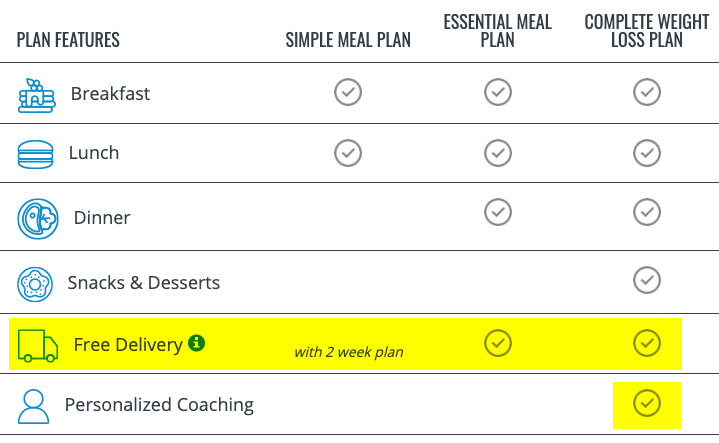The image size is (719, 443).
Task: Click the Dinner plate icon
Action: [x=38, y=219]
